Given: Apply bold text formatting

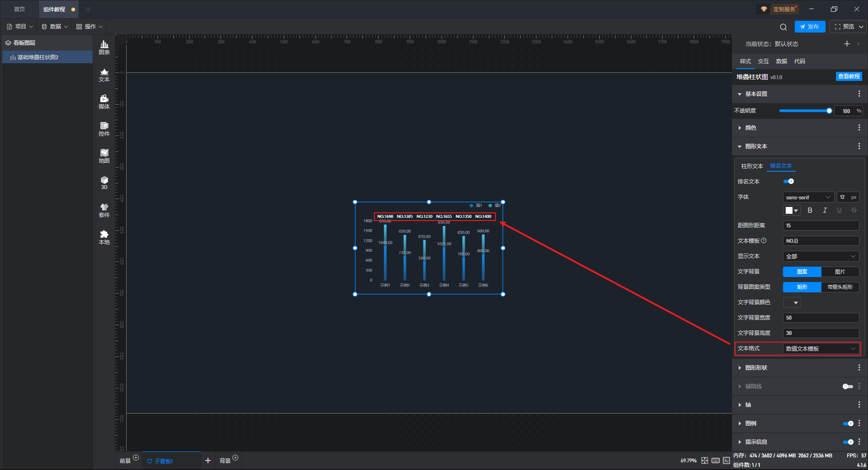Looking at the screenshot, I should (810, 210).
